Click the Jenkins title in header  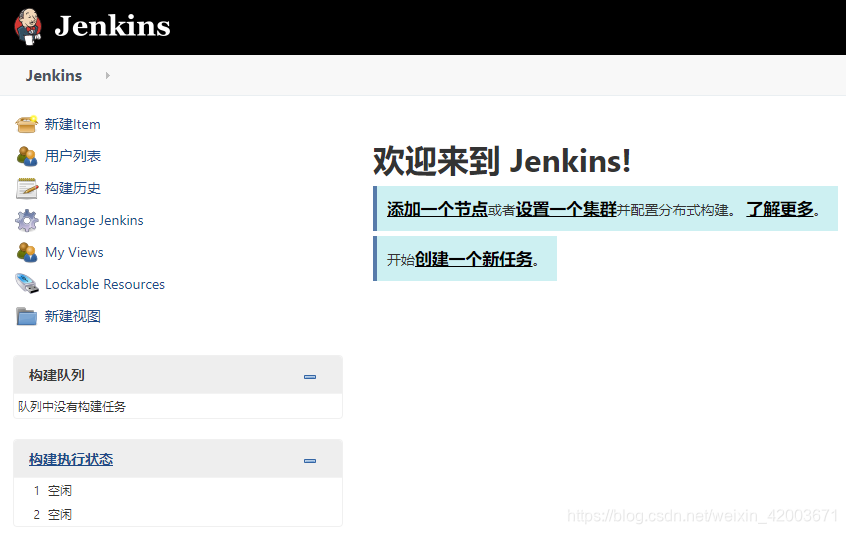point(112,26)
